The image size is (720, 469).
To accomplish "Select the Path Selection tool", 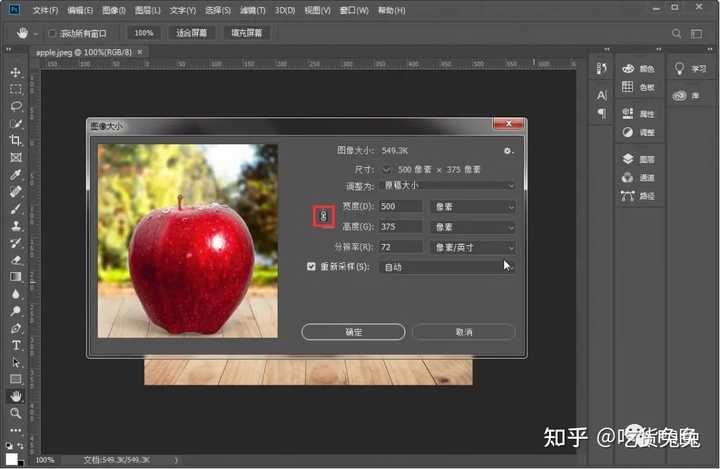I will [16, 362].
